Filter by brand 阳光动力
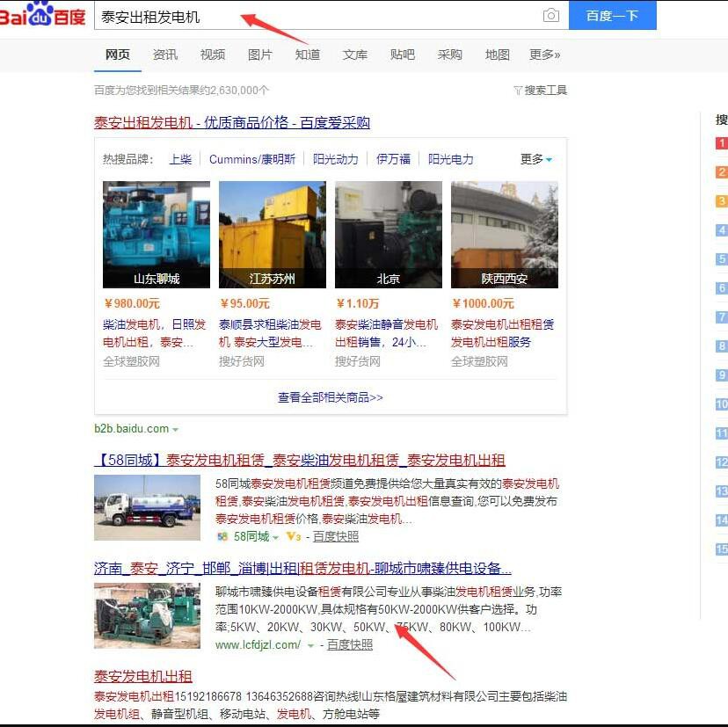 tap(336, 159)
